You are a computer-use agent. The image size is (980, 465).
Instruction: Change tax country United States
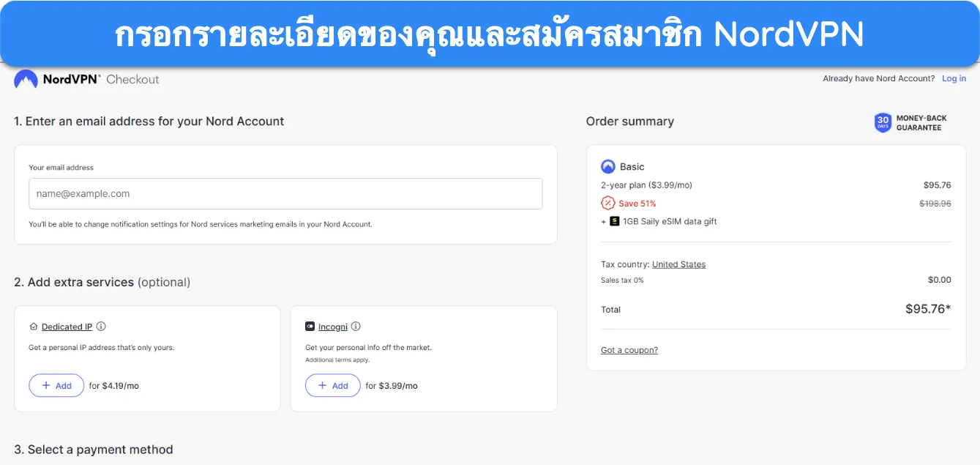click(x=679, y=264)
